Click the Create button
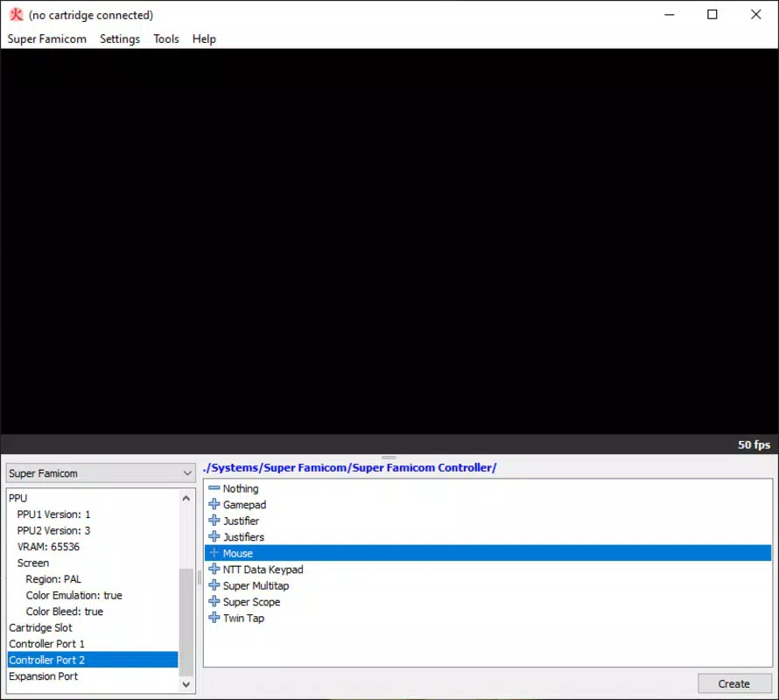Screen dimensions: 779x700 [x=734, y=683]
